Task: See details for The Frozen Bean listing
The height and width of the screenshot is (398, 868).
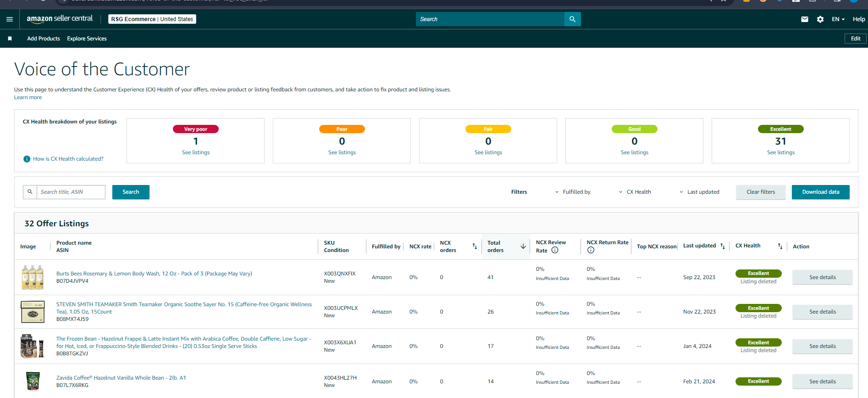Action: (x=823, y=346)
